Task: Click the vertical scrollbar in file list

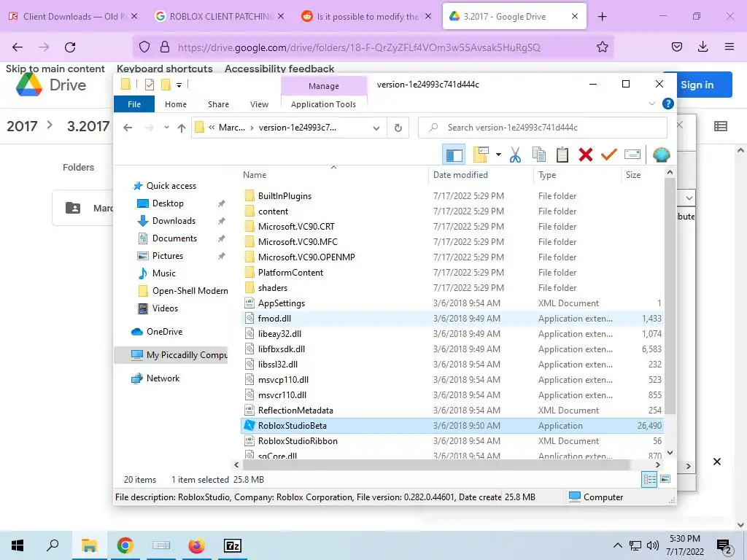Action: [670, 297]
